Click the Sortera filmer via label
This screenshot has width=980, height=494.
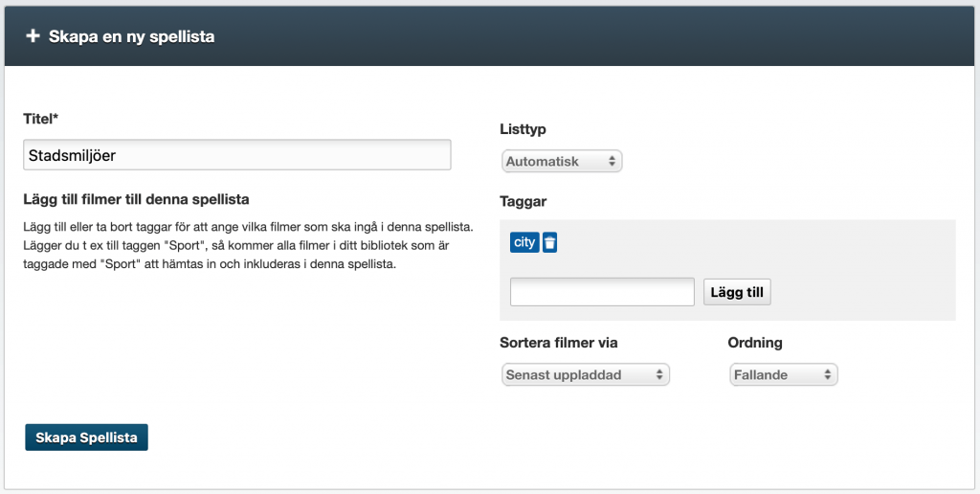559,343
